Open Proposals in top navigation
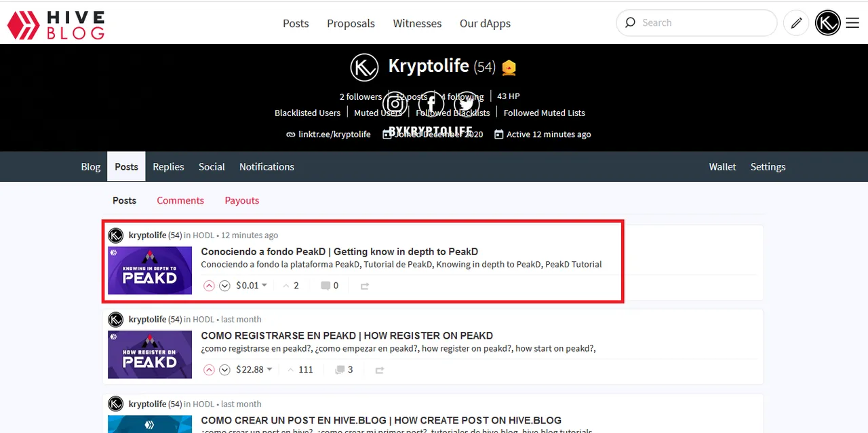Image resolution: width=868 pixels, height=433 pixels. pyautogui.click(x=351, y=23)
